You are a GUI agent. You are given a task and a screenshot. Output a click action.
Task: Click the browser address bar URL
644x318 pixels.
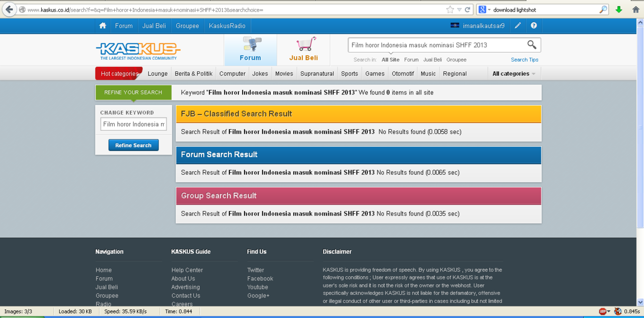point(145,10)
